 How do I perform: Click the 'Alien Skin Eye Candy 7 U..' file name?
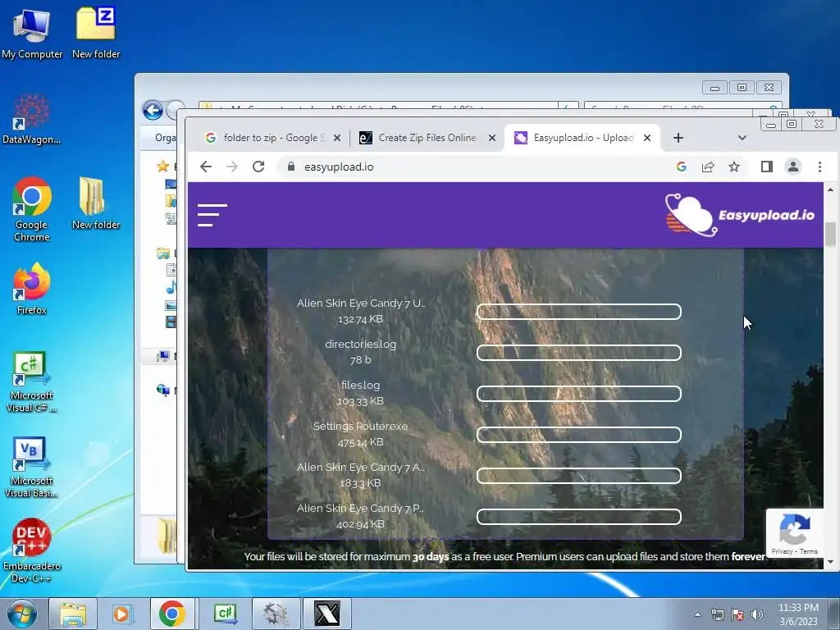[361, 303]
